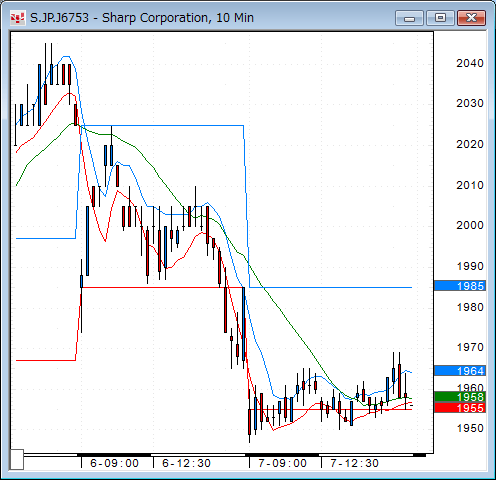The height and width of the screenshot is (480, 496).
Task: Click the 6-12:30 time axis label
Action: click(186, 463)
